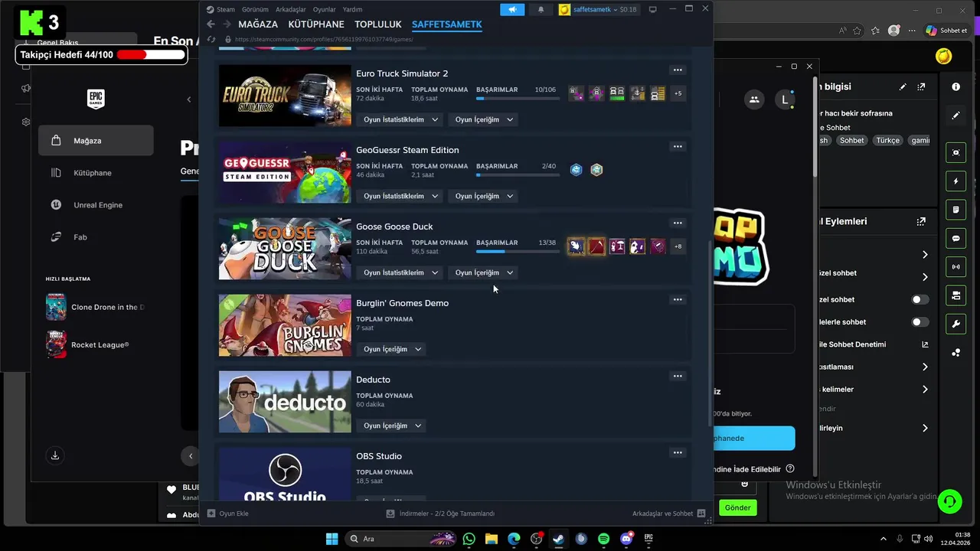
Task: Click the GeoGuessr achievement progress bar
Action: point(516,174)
